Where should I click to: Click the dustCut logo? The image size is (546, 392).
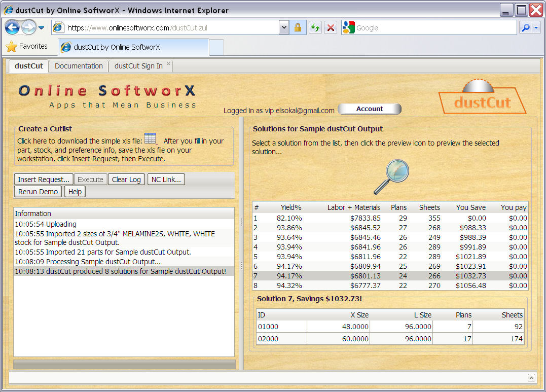point(482,97)
